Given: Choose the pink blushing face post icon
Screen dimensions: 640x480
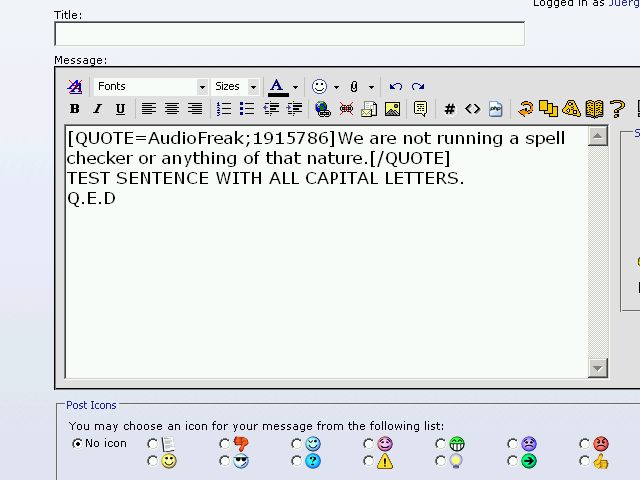Looking at the screenshot, I should point(368,444).
